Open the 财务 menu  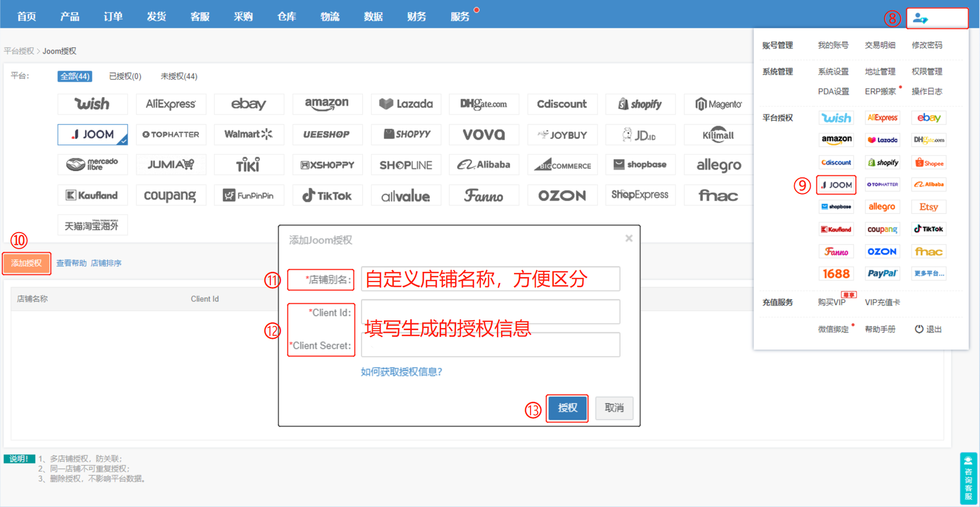416,16
